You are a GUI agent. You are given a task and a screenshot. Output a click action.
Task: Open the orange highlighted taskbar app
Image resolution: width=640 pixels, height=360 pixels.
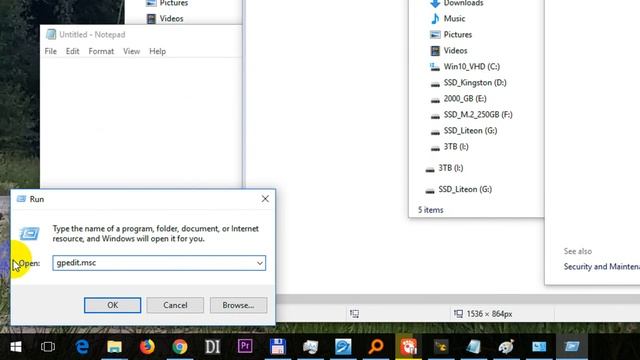409,347
